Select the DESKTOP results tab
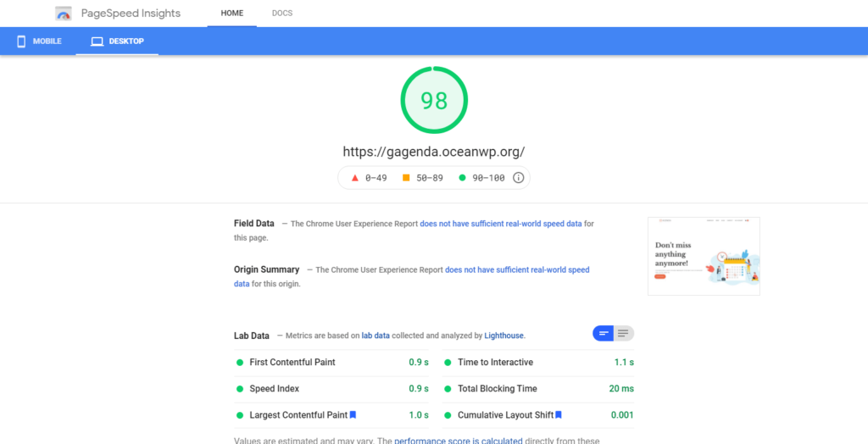Viewport: 868px width, 444px height. click(x=117, y=42)
